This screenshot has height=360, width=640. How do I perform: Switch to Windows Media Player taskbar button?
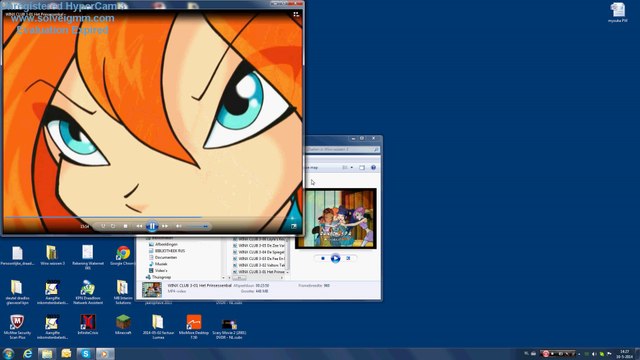104,354
